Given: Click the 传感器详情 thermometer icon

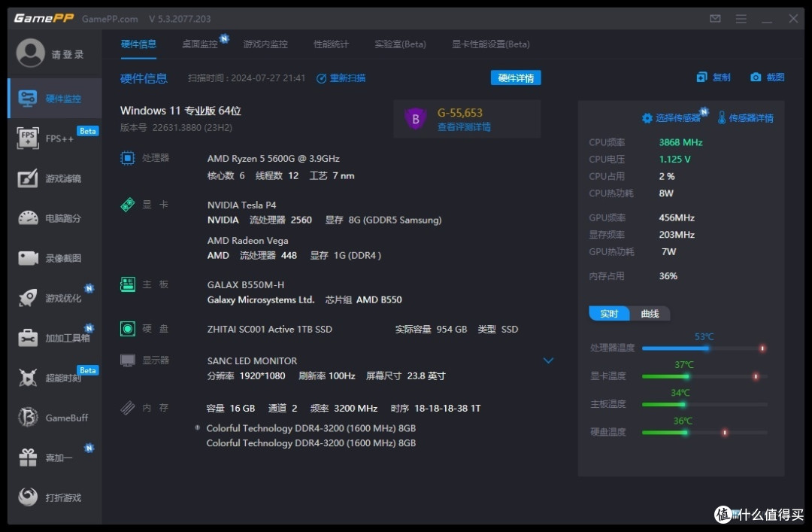Looking at the screenshot, I should (721, 117).
